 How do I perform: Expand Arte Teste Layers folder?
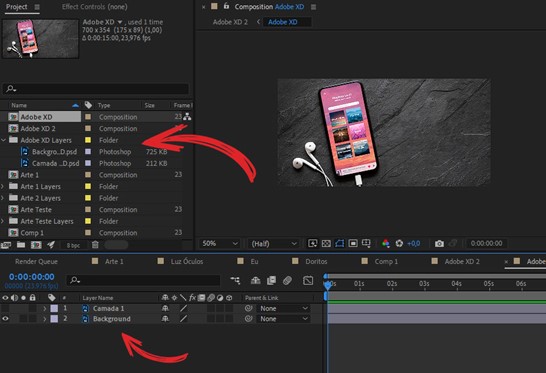click(3, 221)
